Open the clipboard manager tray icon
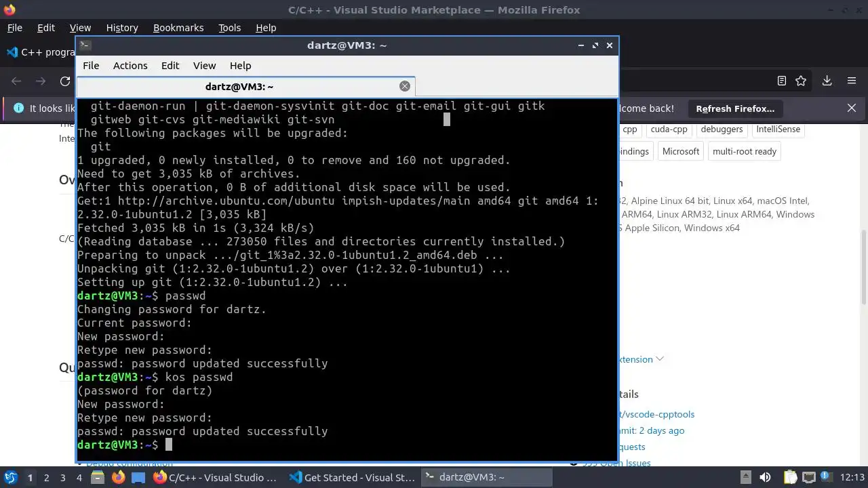Image resolution: width=868 pixels, height=488 pixels. (789, 478)
